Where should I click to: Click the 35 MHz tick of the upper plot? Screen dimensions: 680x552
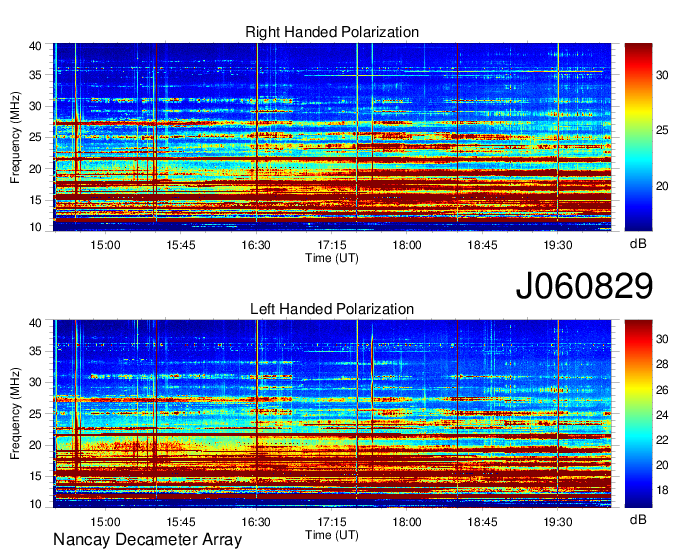pyautogui.click(x=35, y=75)
